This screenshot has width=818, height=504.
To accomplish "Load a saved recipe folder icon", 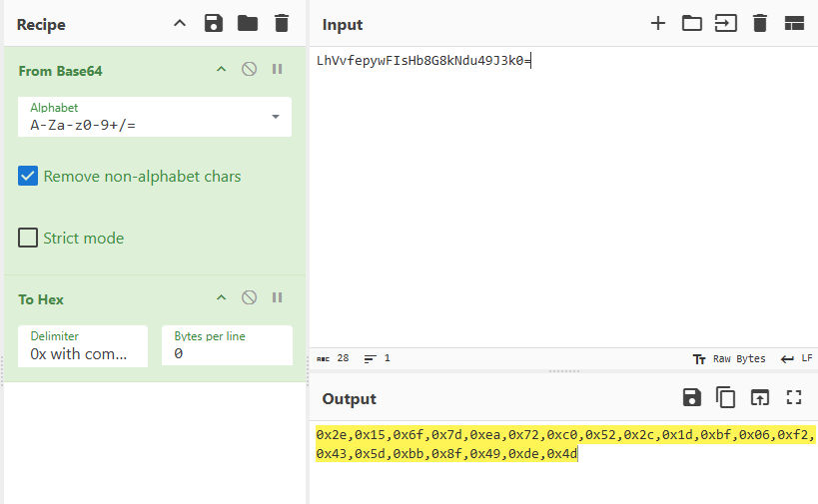I will pos(248,24).
